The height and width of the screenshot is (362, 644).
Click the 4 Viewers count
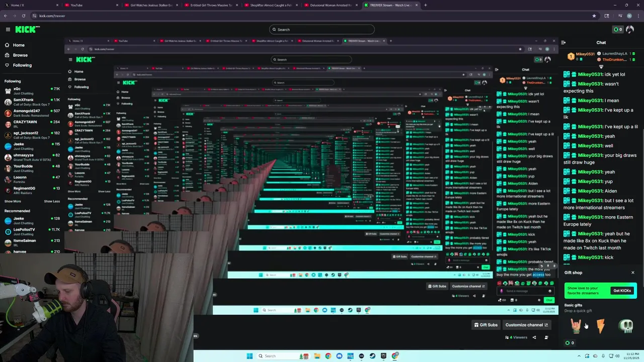516,337
